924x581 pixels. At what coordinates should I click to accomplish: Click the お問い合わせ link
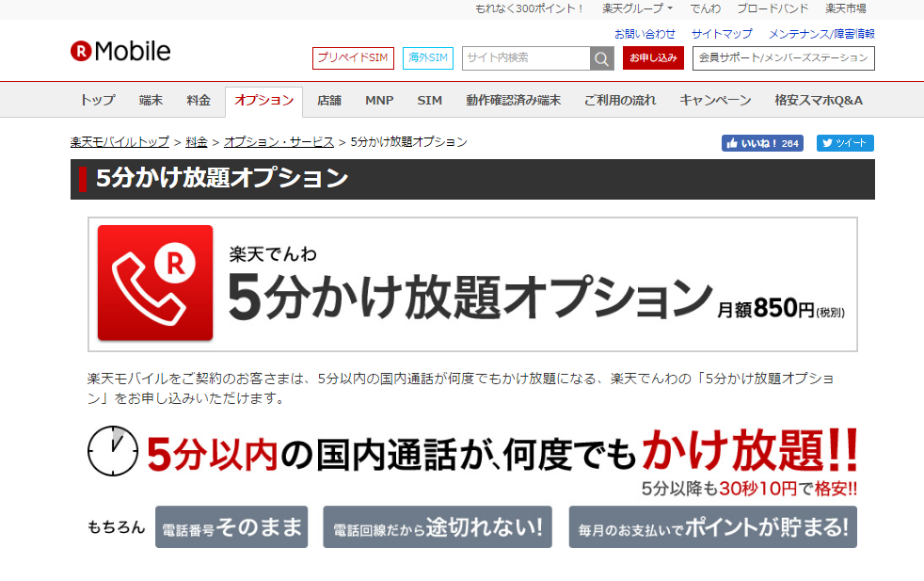click(645, 34)
